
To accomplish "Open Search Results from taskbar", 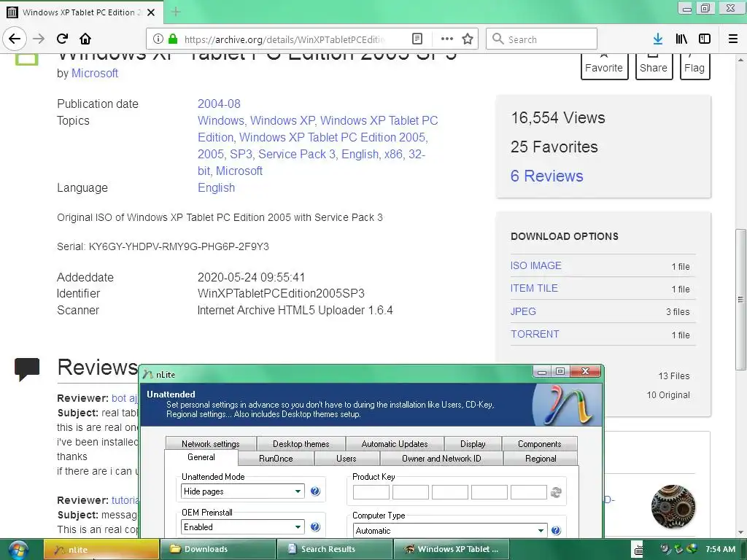I will coord(334,549).
